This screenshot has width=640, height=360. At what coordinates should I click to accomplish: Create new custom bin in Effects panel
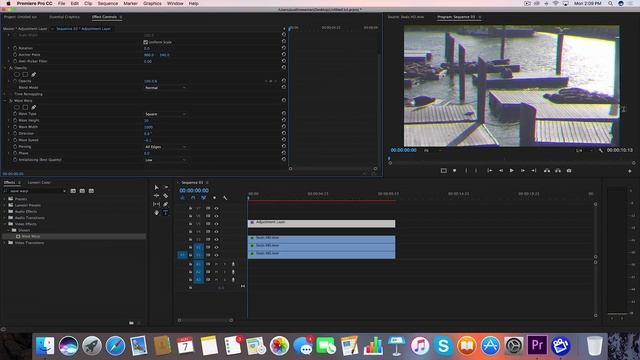pyautogui.click(x=131, y=323)
